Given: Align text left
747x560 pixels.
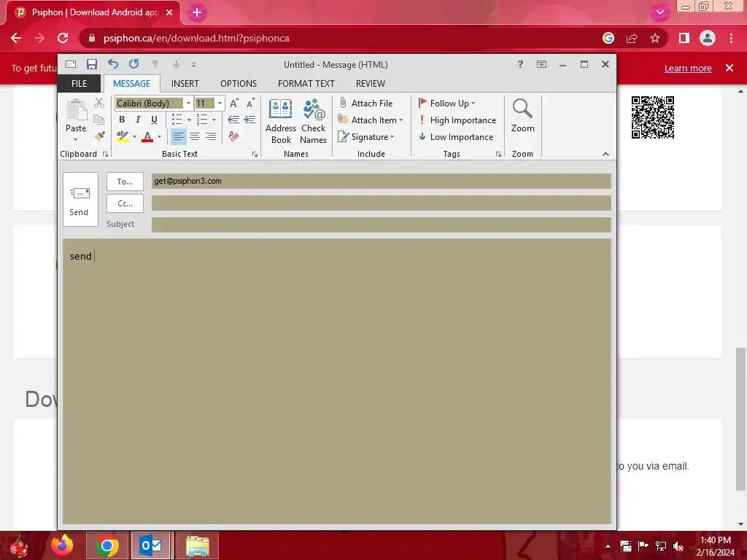Looking at the screenshot, I should tap(178, 137).
